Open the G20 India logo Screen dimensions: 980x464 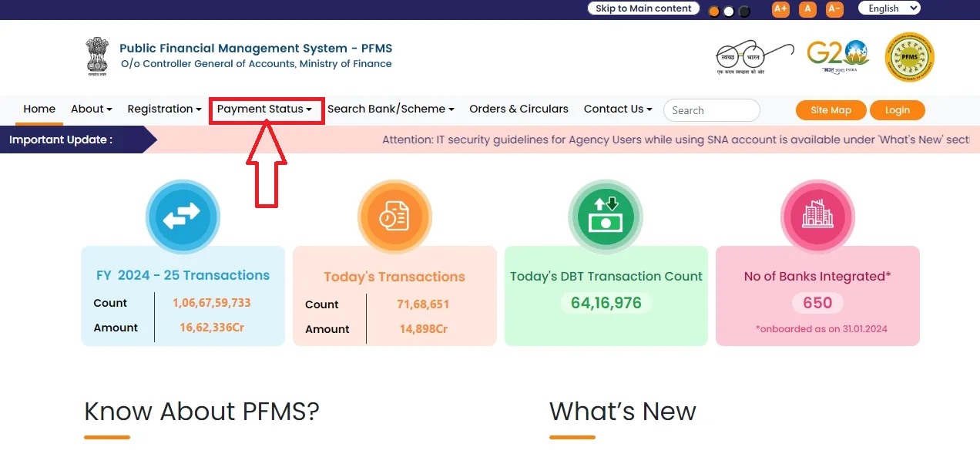point(837,57)
